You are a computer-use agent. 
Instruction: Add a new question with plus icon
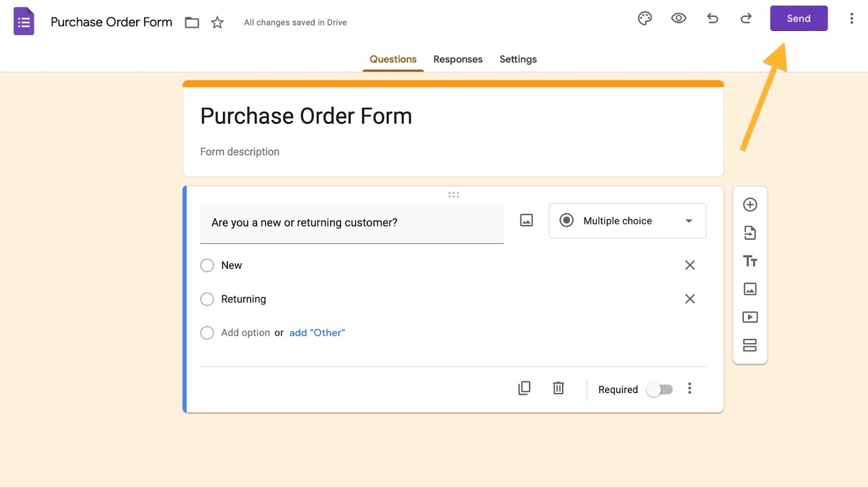(750, 204)
